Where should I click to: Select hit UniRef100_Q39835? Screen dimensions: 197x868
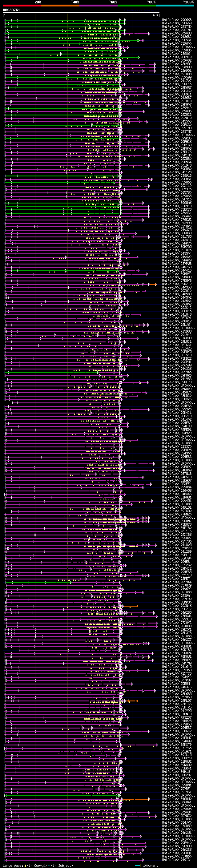[x=177, y=50]
